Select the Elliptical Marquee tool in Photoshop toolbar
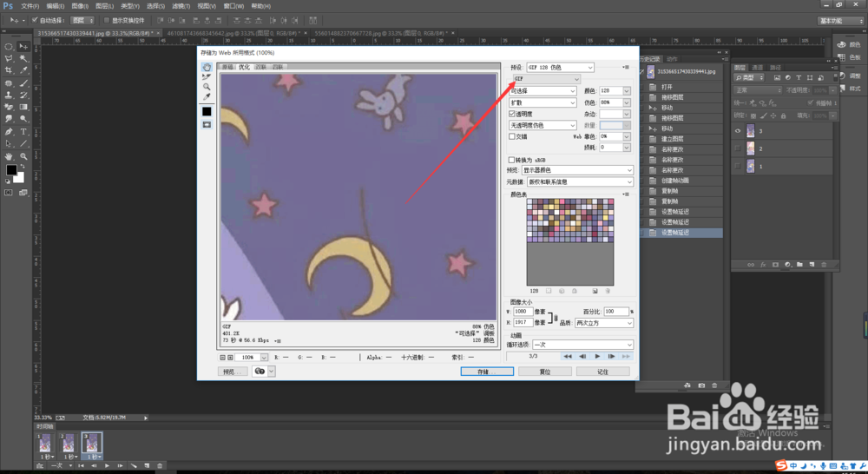868x474 pixels. point(9,47)
